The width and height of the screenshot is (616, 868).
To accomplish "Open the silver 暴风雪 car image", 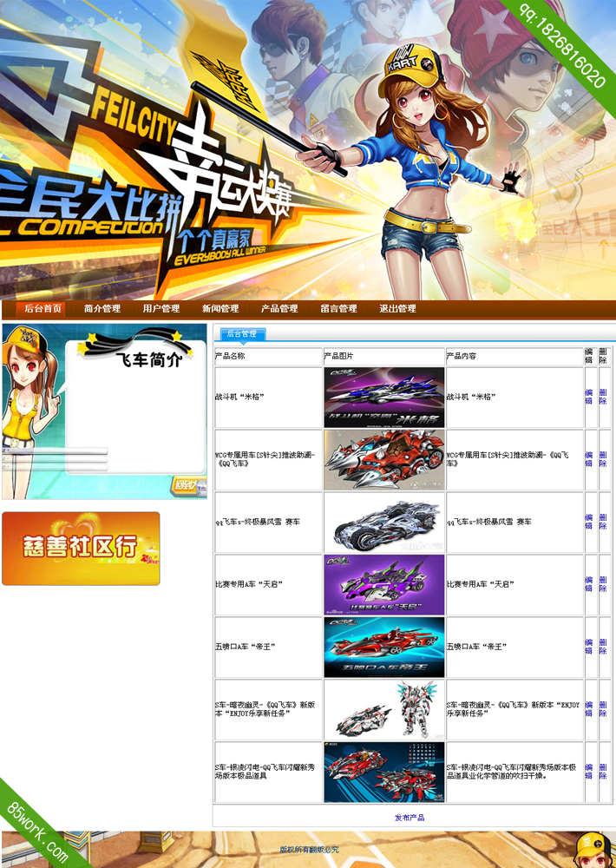I will (x=384, y=522).
